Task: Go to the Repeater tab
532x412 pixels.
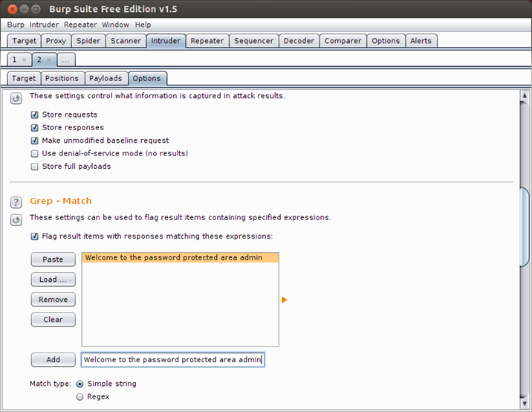Action: click(x=207, y=41)
